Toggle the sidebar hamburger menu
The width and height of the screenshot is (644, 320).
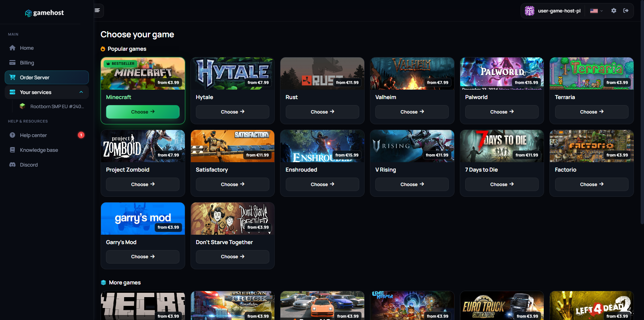point(97,10)
